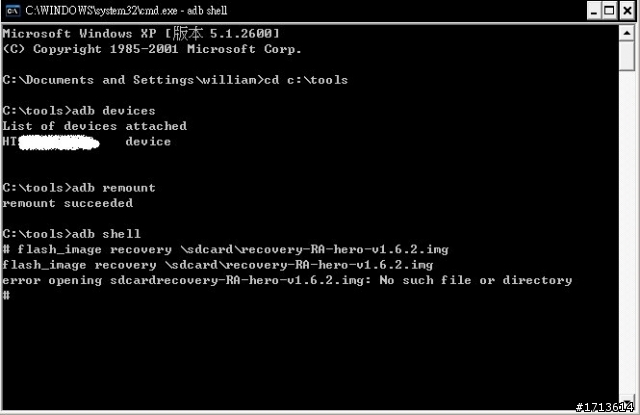Click the 'No such file or directory' error line

(287, 280)
